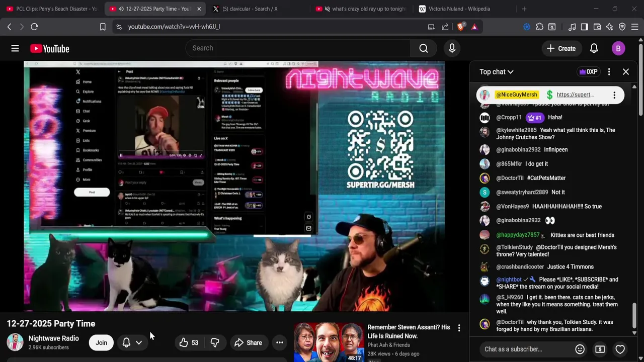Open Remember Steven Assanti video thumbnail
Viewport: 644px width, 362px height.
[329, 343]
